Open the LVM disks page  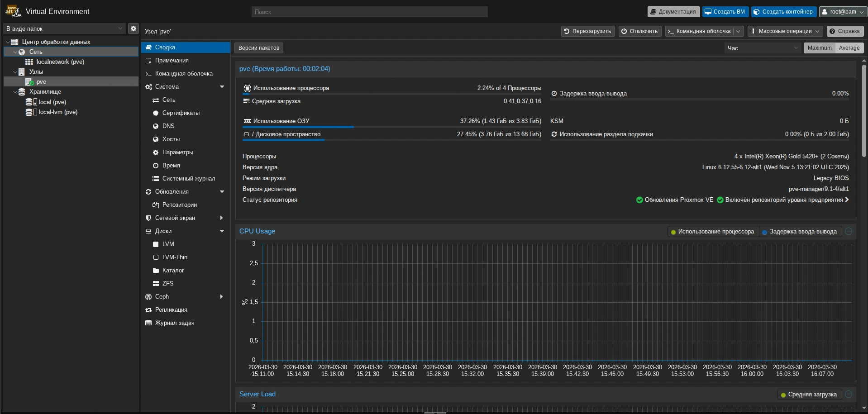pyautogui.click(x=186, y=244)
